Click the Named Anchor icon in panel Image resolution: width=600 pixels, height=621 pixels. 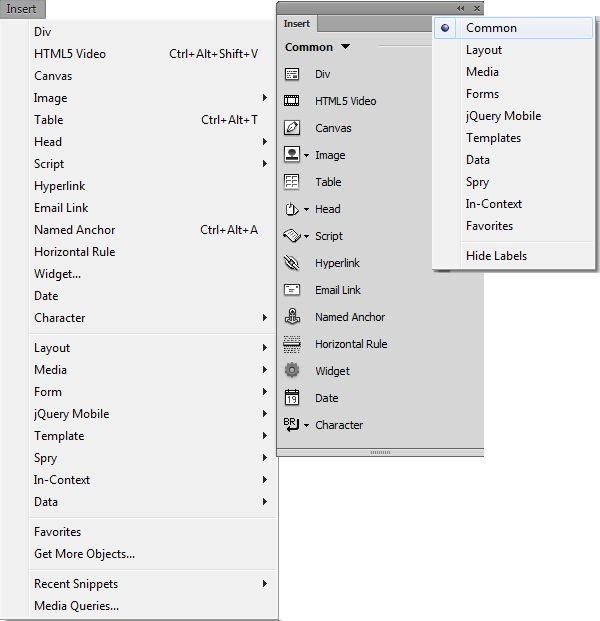pos(292,316)
